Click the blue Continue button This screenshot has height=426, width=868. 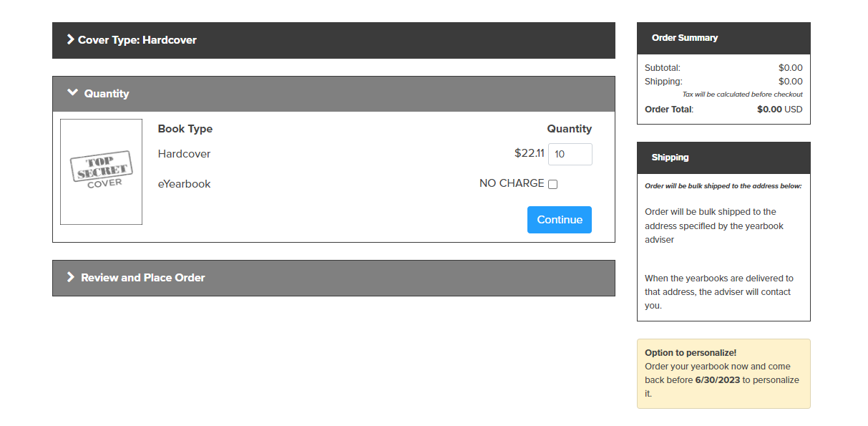pyautogui.click(x=560, y=220)
